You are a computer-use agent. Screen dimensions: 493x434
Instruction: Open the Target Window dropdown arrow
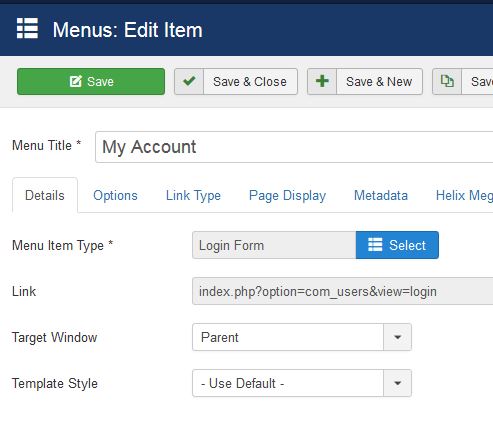pyautogui.click(x=397, y=337)
